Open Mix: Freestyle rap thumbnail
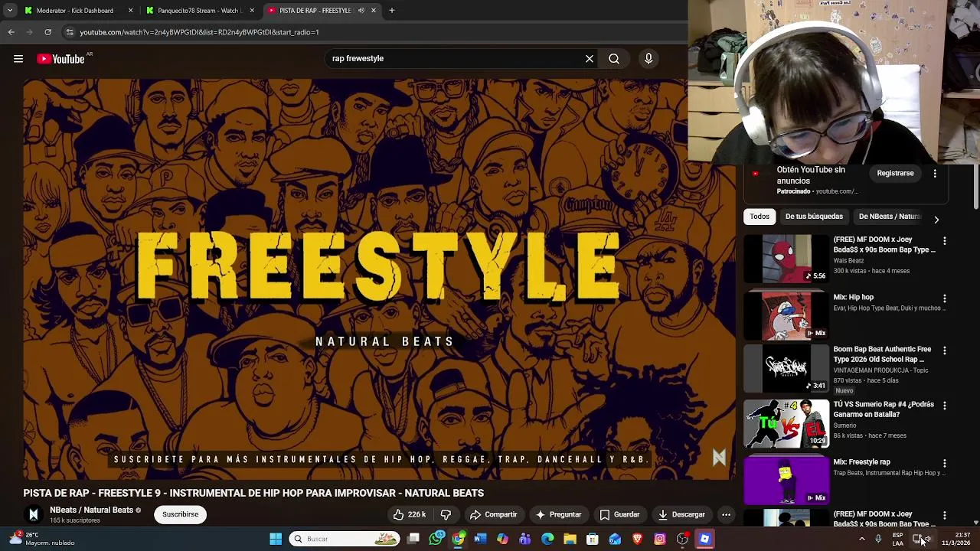This screenshot has height=551, width=980. pyautogui.click(x=786, y=481)
